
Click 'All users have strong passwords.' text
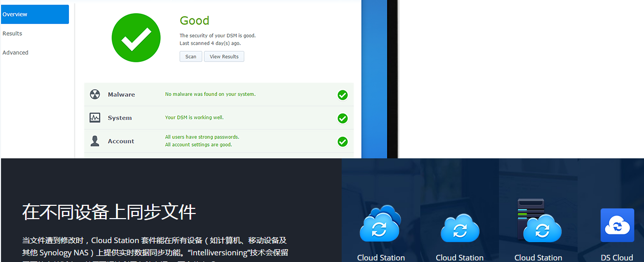202,137
